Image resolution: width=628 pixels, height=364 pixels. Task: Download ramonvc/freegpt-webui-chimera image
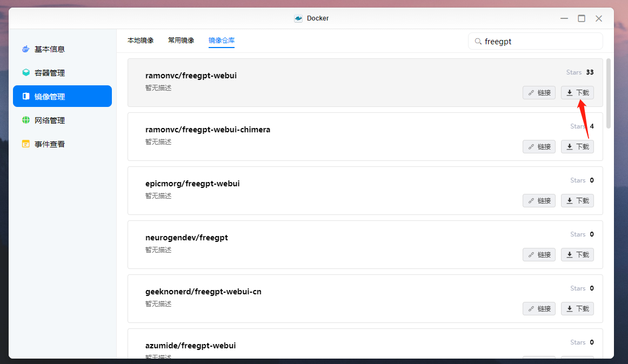coord(577,147)
